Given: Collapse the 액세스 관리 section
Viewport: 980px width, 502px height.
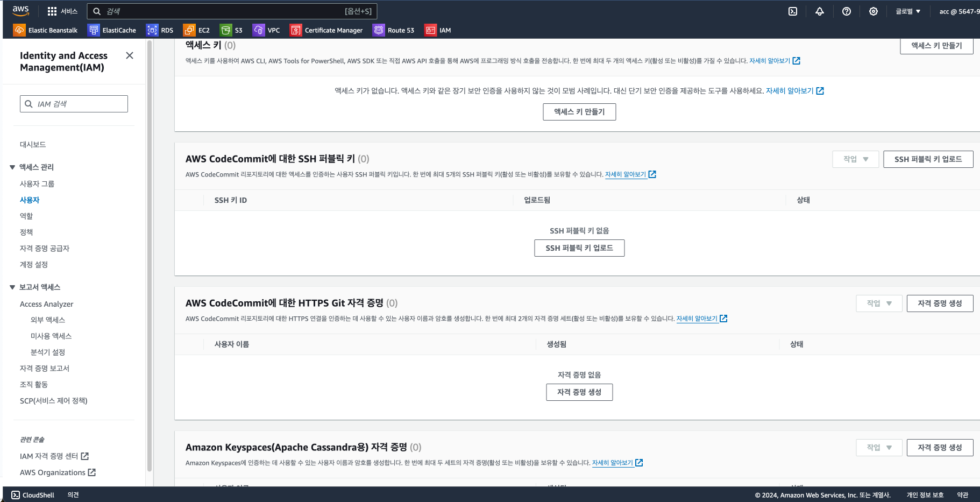Looking at the screenshot, I should coord(12,167).
